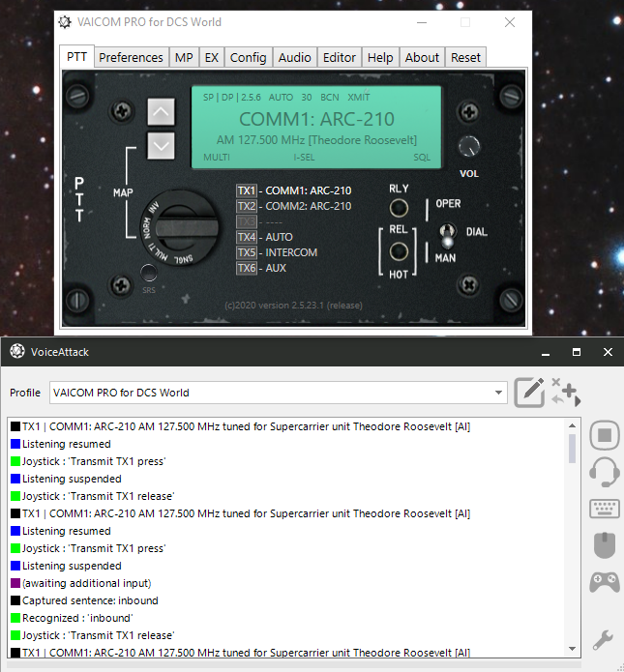Select the first 'Transmit TX1 press' log entry
The height and width of the screenshot is (672, 624).
[x=88, y=461]
